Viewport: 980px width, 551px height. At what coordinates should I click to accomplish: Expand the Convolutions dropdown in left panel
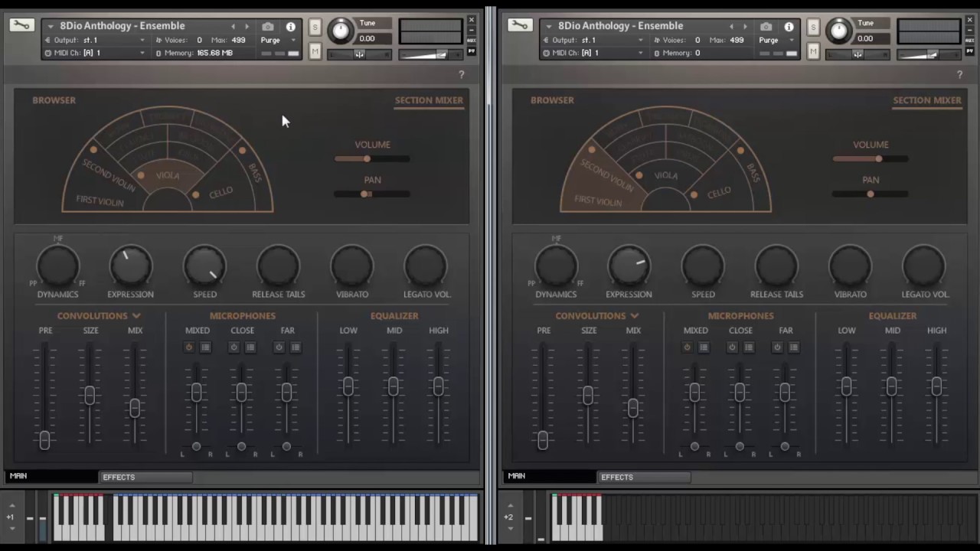pos(136,315)
